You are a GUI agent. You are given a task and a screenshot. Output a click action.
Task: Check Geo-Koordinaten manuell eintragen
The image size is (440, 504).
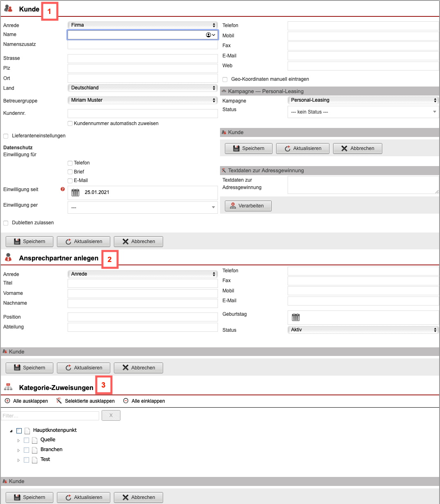pos(225,79)
